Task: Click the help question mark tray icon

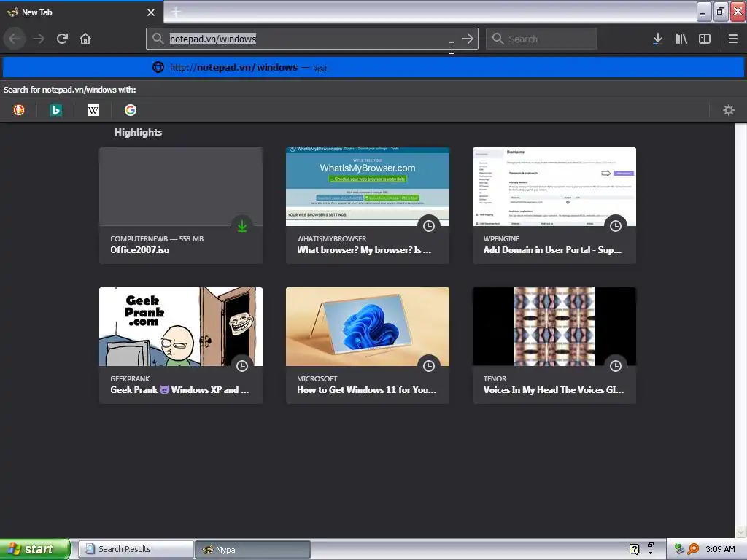Action: 634,549
